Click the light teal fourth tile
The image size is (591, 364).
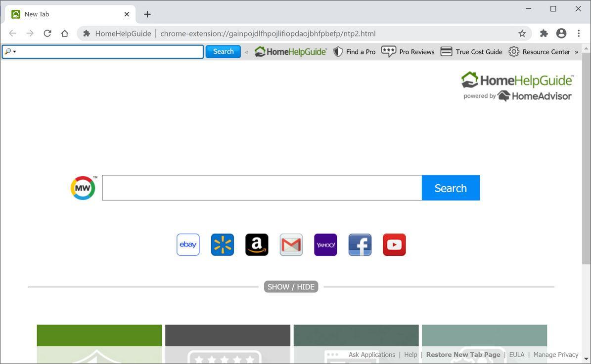(x=484, y=343)
